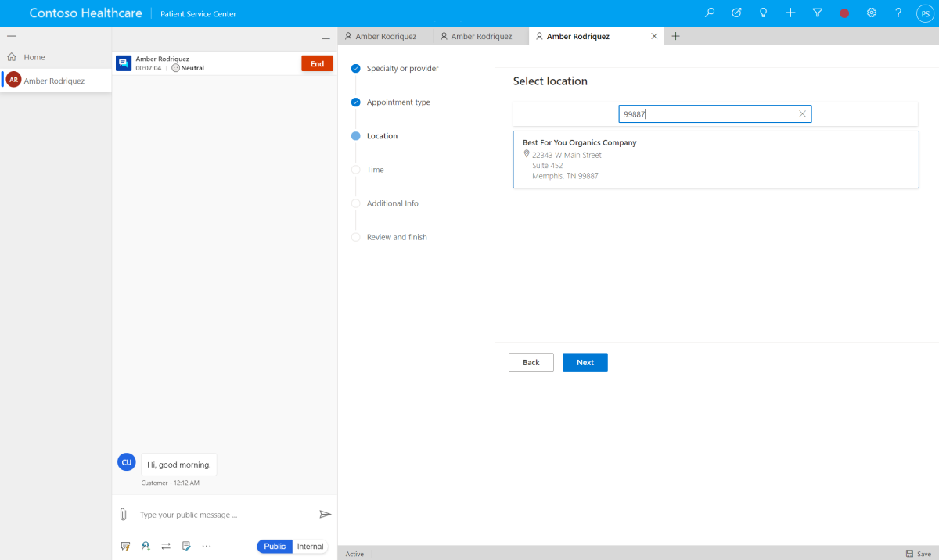Add a new tab with the plus
The height and width of the screenshot is (560, 939).
(676, 36)
